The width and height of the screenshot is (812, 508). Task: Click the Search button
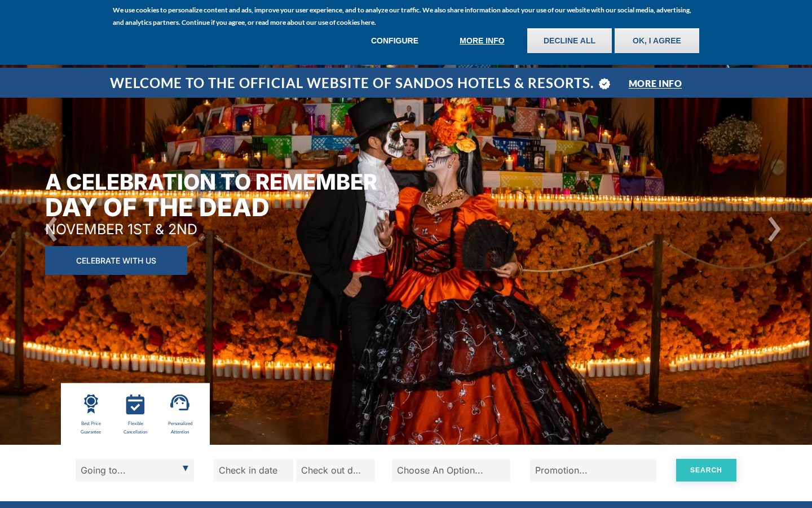706,470
